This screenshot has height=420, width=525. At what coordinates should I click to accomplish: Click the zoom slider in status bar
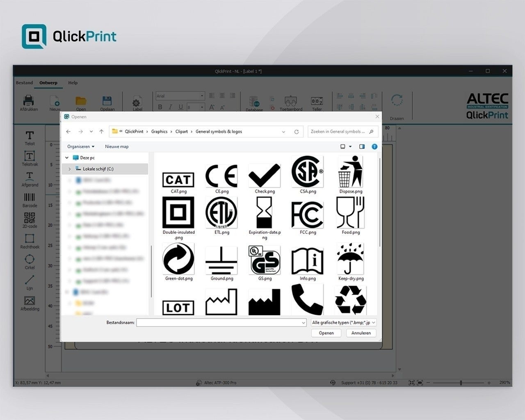(x=461, y=383)
